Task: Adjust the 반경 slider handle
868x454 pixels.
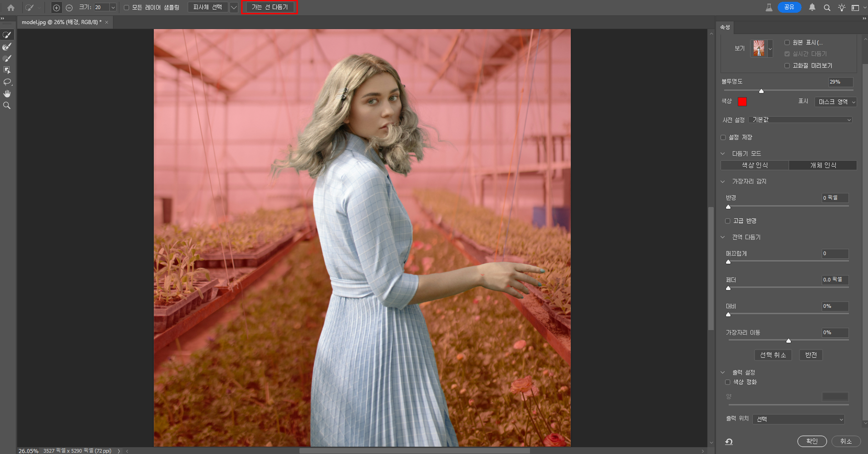Action: tap(728, 207)
